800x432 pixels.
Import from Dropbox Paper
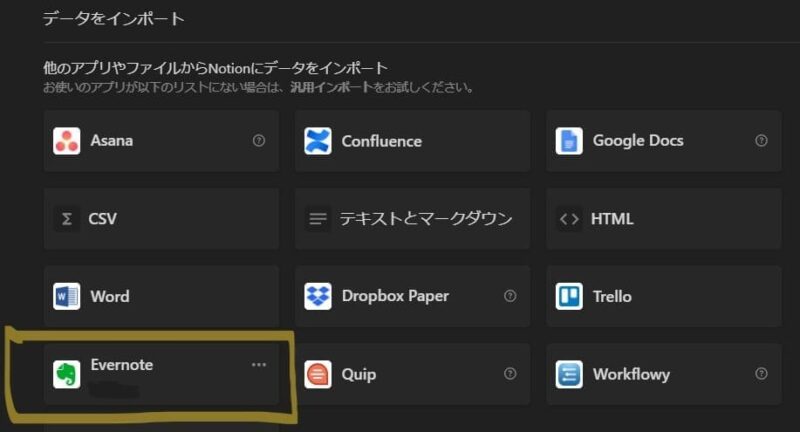412,296
